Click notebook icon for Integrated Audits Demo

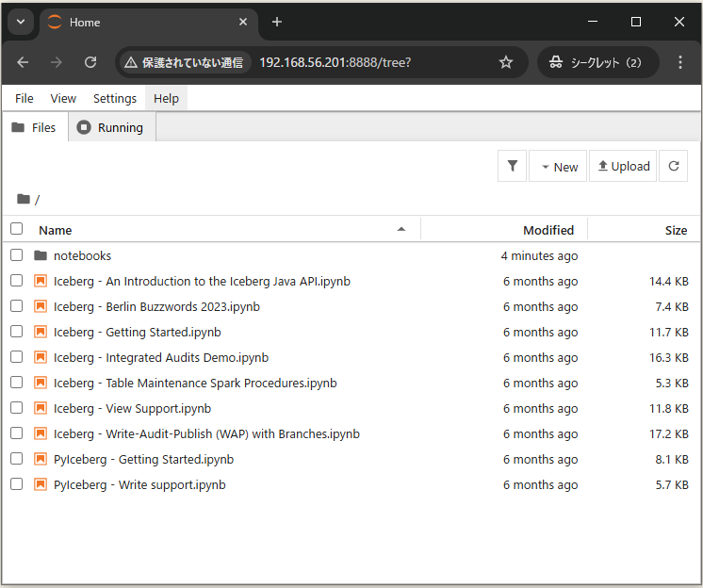[41, 358]
